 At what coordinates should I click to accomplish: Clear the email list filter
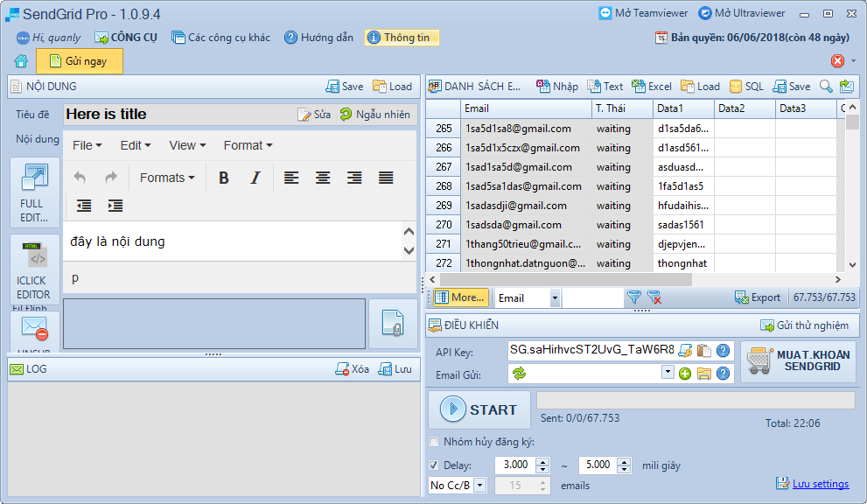[654, 297]
